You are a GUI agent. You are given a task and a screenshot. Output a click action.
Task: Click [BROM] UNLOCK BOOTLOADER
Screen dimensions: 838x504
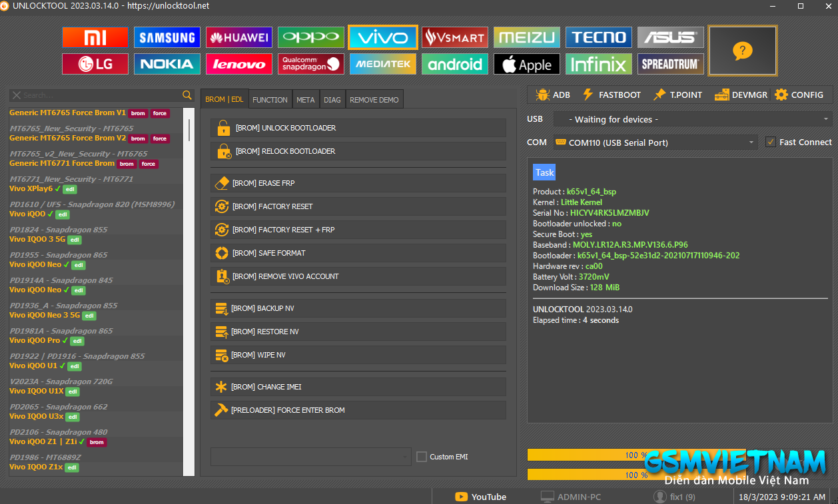coord(358,128)
